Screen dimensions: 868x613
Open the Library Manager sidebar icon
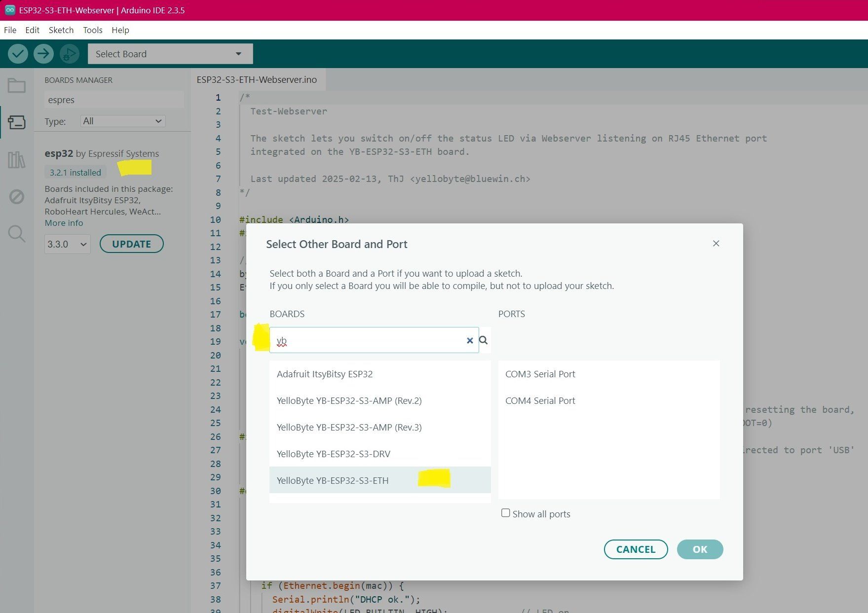(x=17, y=160)
